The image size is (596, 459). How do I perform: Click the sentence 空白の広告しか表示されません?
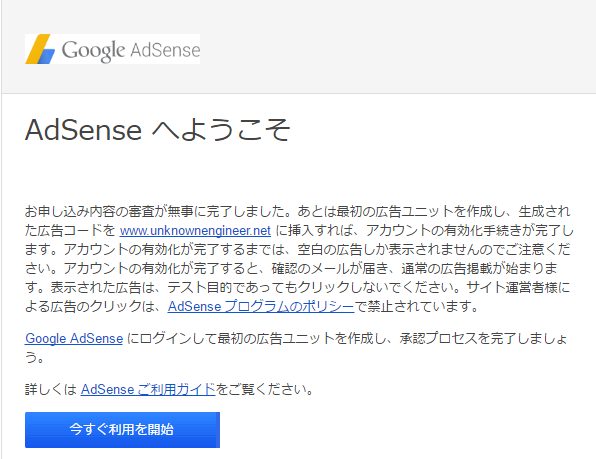point(387,249)
